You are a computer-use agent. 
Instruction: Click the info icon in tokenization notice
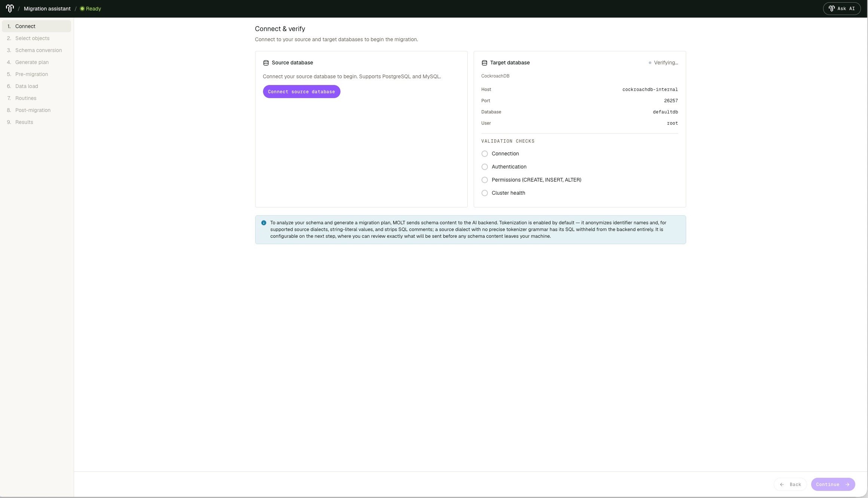click(x=264, y=223)
